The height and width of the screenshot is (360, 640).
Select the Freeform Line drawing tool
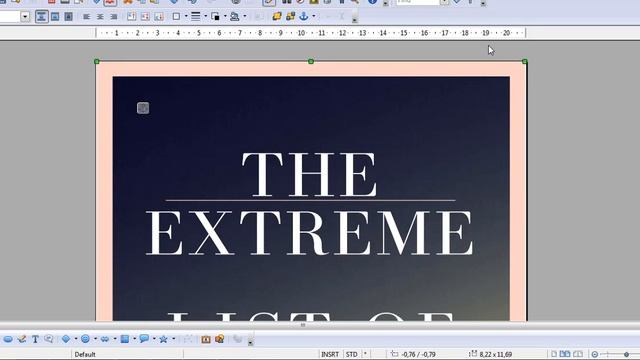coord(22,339)
